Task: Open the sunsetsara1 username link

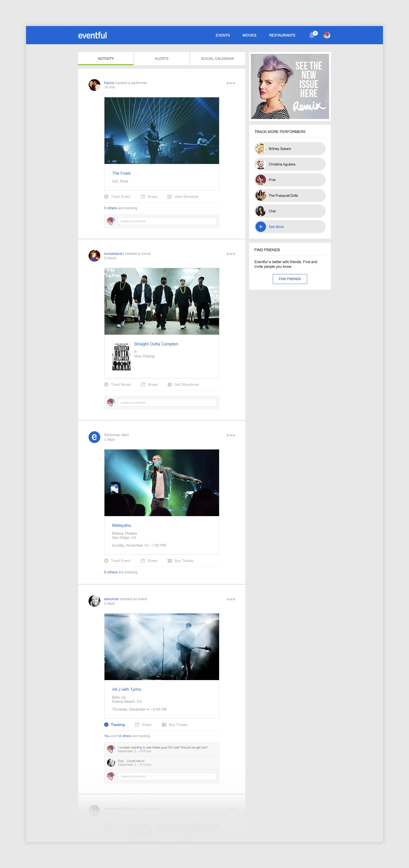Action: (x=114, y=254)
